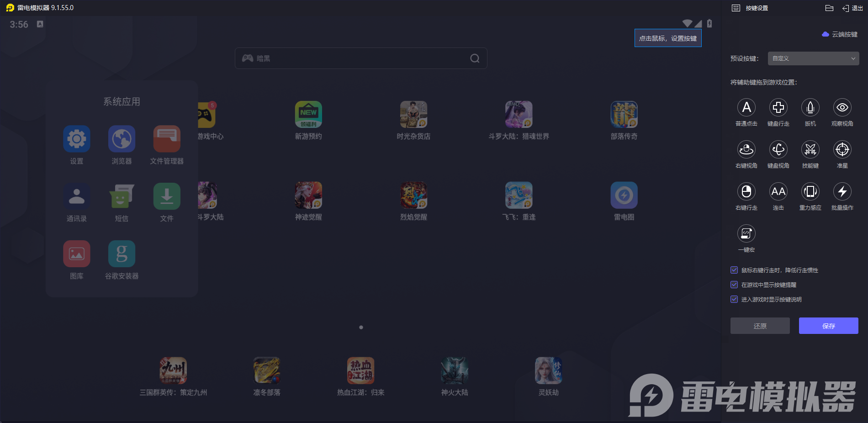Click the page indicator dot
This screenshot has width=868, height=423.
tap(361, 327)
